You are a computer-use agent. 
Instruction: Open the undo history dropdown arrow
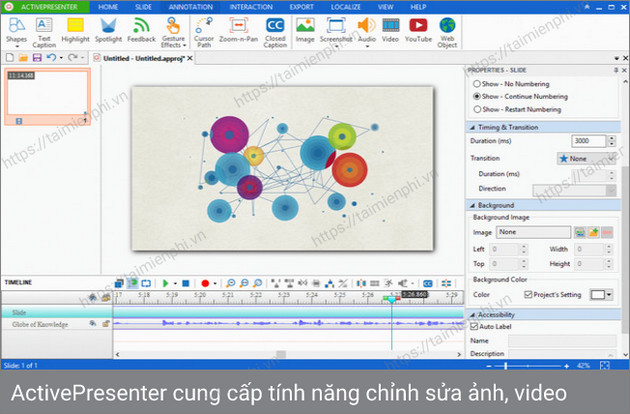click(61, 58)
